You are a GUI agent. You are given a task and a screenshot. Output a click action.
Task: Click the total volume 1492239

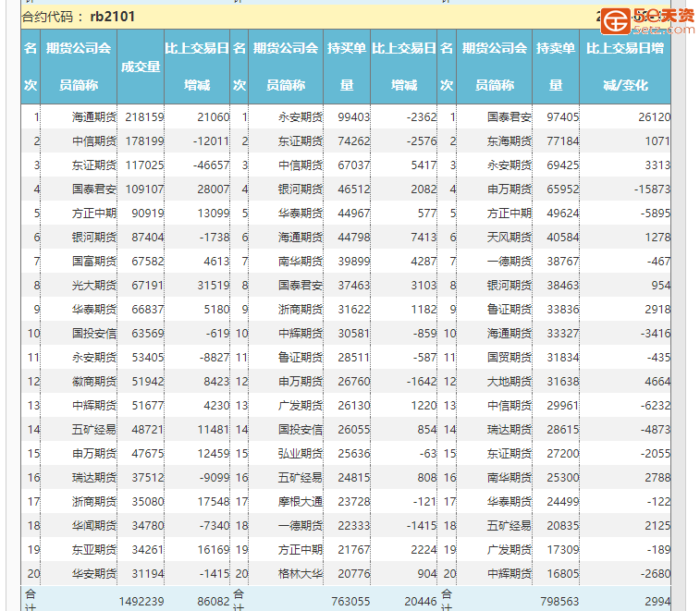point(141,602)
